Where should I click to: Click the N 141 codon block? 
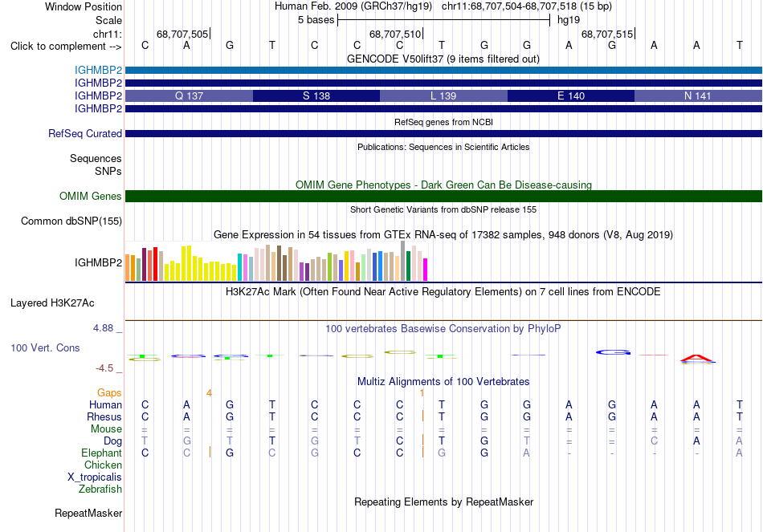698,95
